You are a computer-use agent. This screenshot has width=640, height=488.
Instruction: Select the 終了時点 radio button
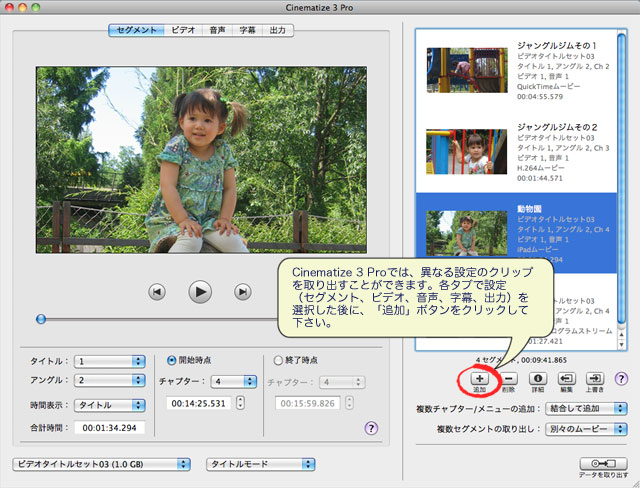click(278, 360)
